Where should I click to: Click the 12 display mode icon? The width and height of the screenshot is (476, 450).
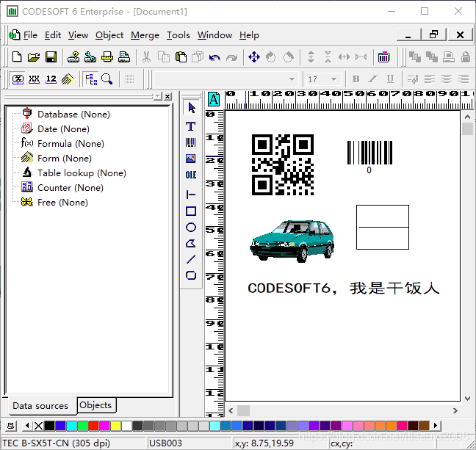click(51, 79)
